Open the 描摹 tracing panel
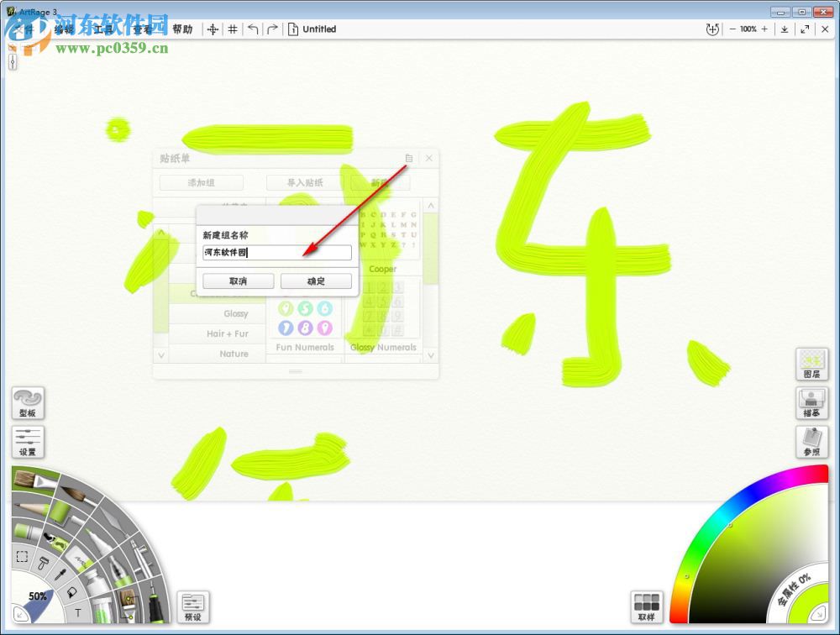Image resolution: width=840 pixels, height=635 pixels. click(811, 403)
